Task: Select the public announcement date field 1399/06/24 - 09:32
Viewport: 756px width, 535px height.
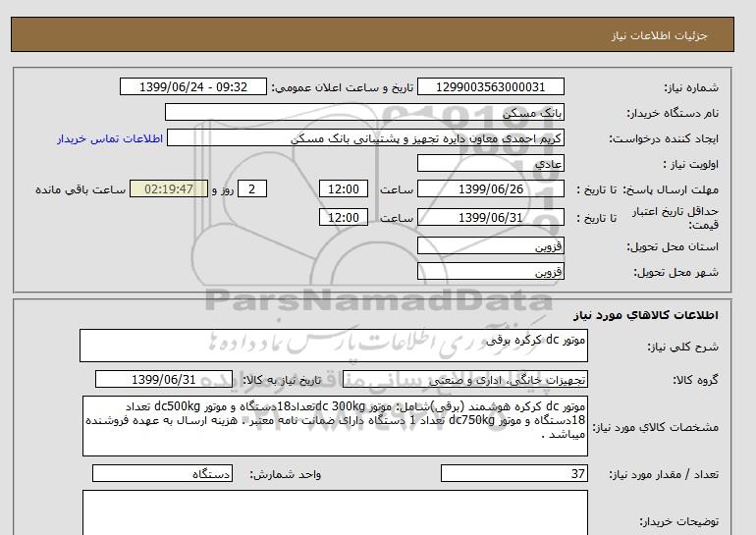Action: point(192,87)
